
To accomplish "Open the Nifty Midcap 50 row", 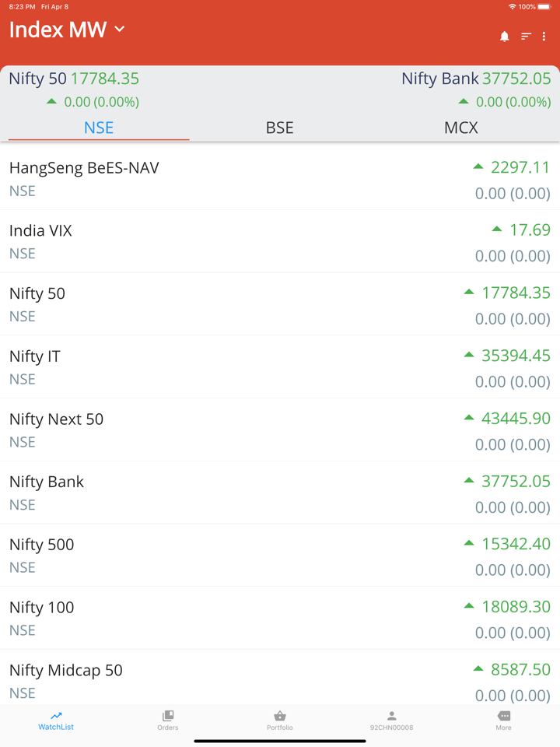I will (280, 678).
